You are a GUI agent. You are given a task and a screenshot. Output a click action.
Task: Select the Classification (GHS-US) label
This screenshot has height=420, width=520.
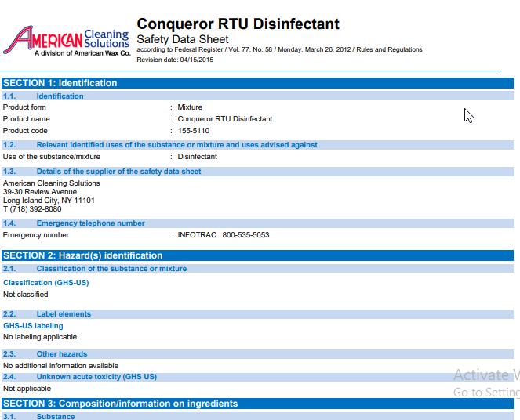pos(45,282)
